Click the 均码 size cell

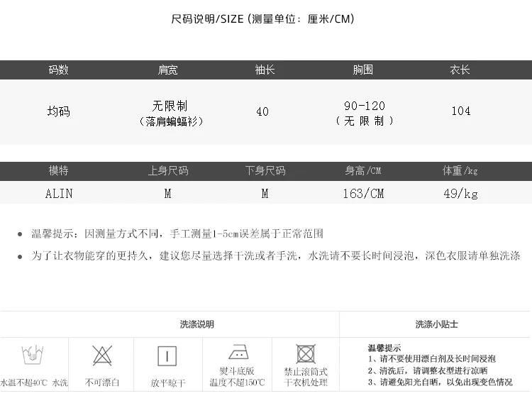coord(58,111)
